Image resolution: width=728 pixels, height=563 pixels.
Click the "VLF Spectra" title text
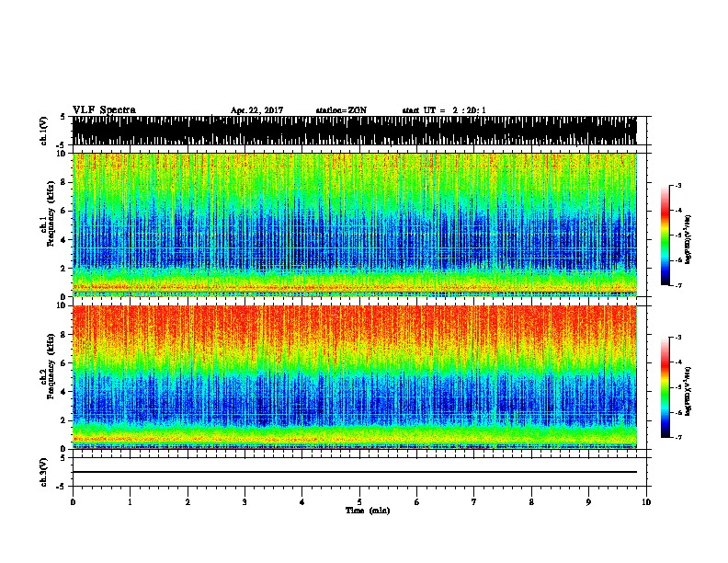point(104,110)
